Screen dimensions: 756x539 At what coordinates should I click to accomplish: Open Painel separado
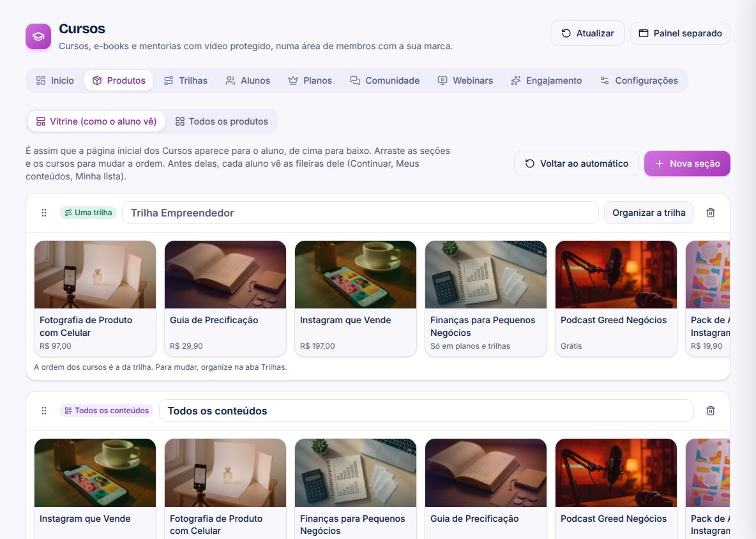coord(680,33)
